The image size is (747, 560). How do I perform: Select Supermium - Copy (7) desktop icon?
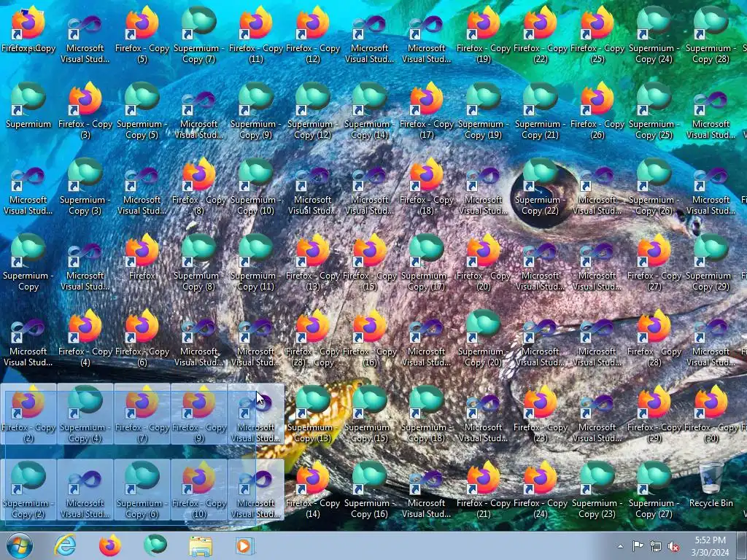198,35
